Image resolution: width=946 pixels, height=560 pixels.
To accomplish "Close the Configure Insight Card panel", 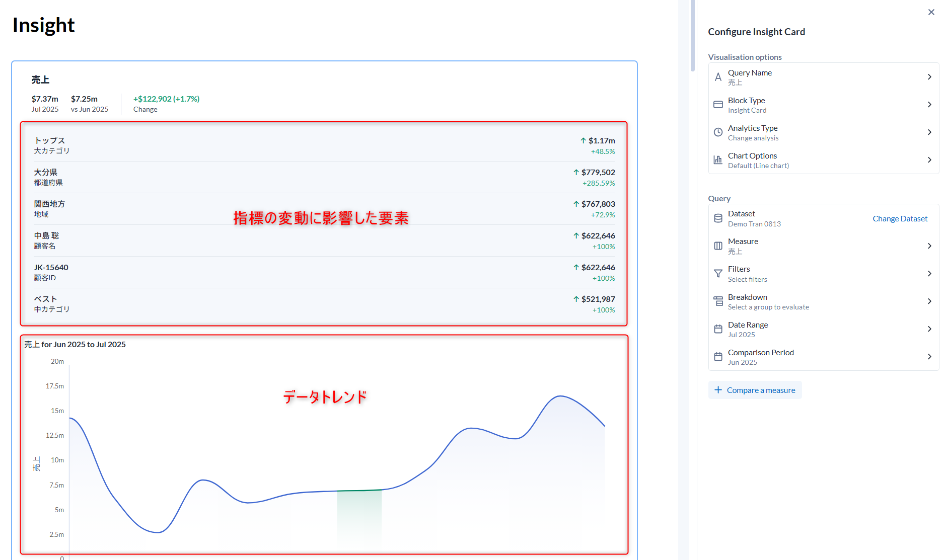I will point(931,12).
